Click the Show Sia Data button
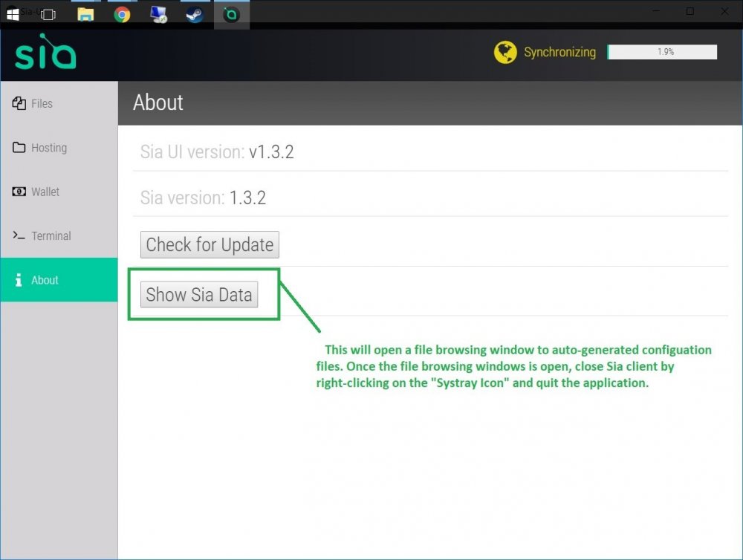The width and height of the screenshot is (743, 560). pyautogui.click(x=199, y=294)
